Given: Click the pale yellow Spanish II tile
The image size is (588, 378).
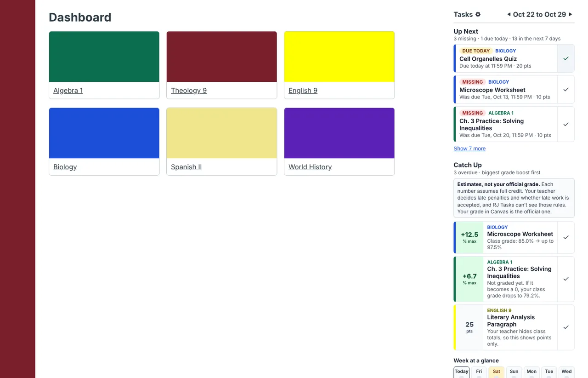Looking at the screenshot, I should point(222,133).
